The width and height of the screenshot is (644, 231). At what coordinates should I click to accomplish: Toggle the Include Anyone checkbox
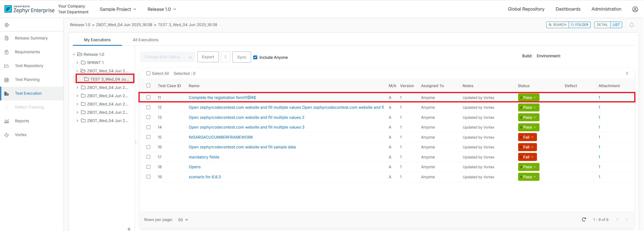pos(255,57)
